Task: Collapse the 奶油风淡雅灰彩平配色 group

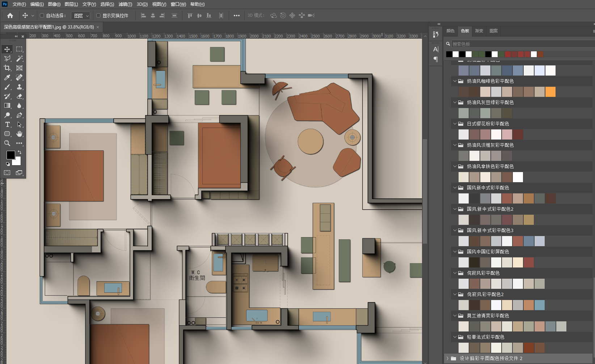Action: [x=455, y=145]
